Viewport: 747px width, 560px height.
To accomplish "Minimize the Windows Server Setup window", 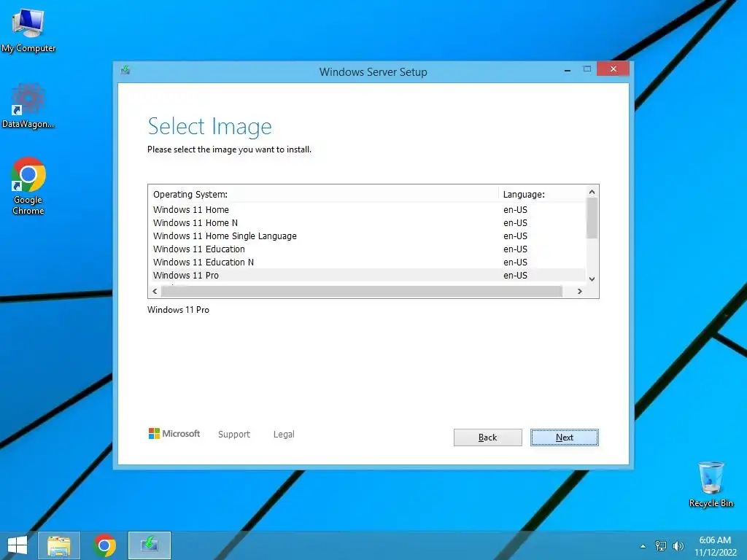I will coord(568,70).
